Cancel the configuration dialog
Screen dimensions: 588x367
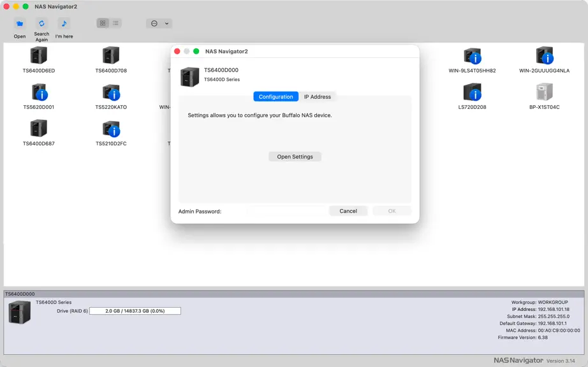pyautogui.click(x=348, y=211)
